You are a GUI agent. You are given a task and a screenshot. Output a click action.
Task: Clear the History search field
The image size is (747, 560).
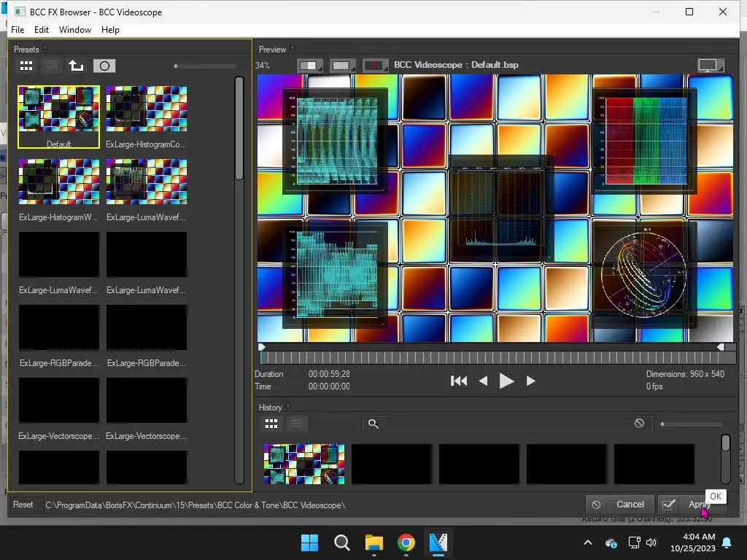(639, 423)
